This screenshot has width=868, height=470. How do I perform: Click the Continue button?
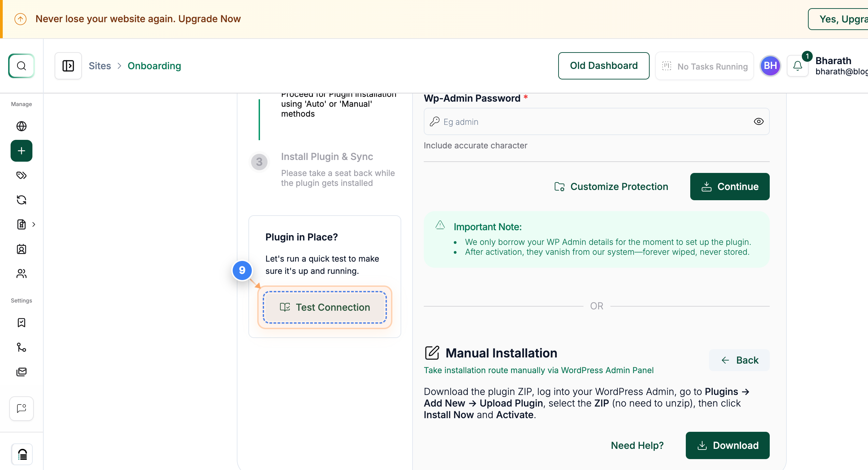tap(730, 187)
